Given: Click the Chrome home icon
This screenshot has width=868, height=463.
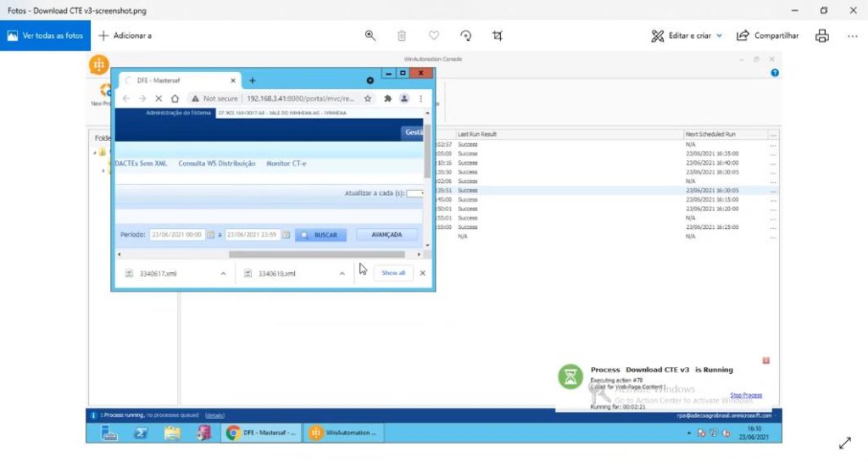Looking at the screenshot, I should coord(175,98).
